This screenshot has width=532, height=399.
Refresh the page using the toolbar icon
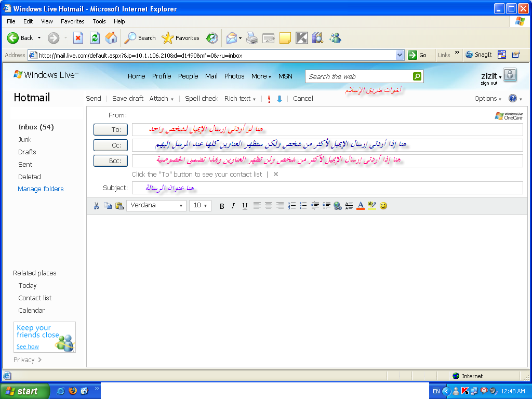[95, 38]
